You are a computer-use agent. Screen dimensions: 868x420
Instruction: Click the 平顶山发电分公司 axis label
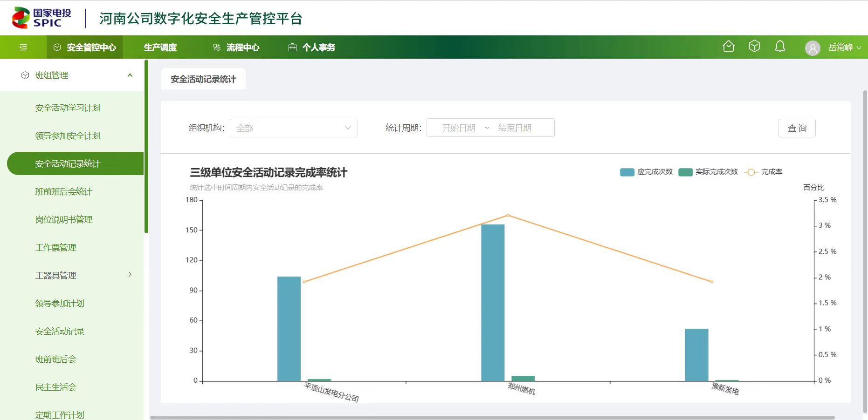click(331, 392)
